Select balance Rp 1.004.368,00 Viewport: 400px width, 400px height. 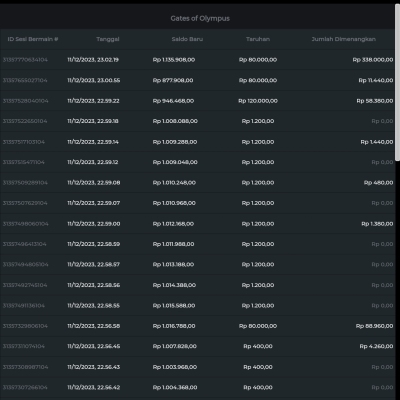[x=175, y=387]
